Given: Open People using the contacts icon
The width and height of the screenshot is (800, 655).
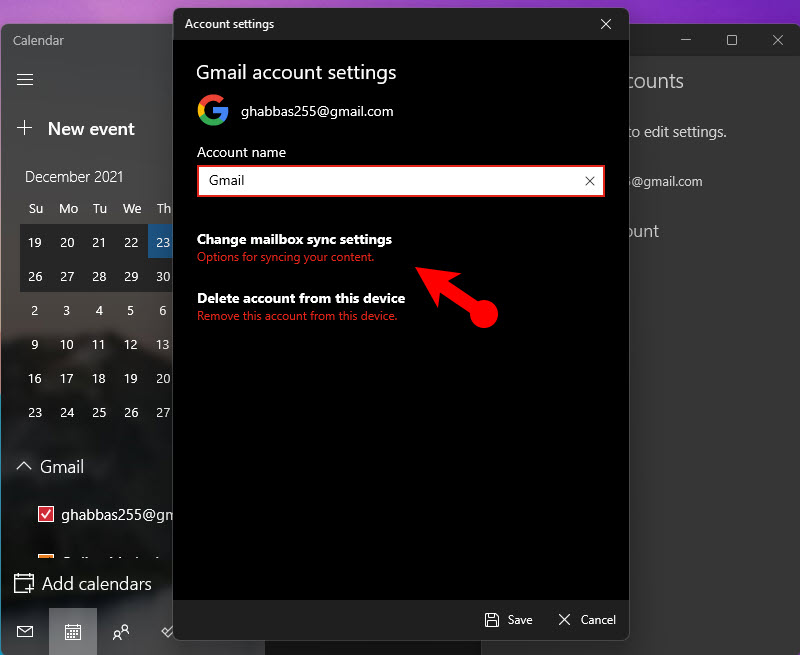Looking at the screenshot, I should [121, 632].
